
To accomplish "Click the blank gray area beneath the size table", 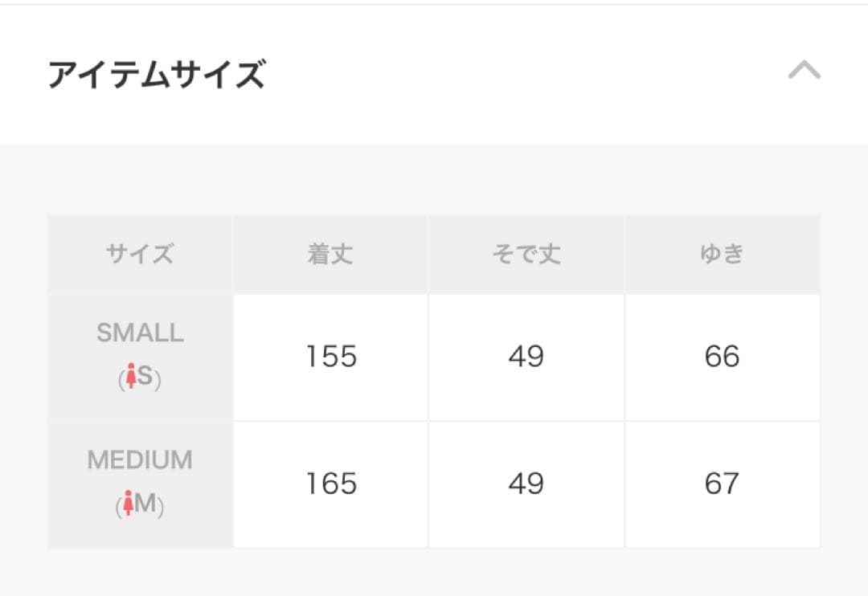I will coord(434,574).
